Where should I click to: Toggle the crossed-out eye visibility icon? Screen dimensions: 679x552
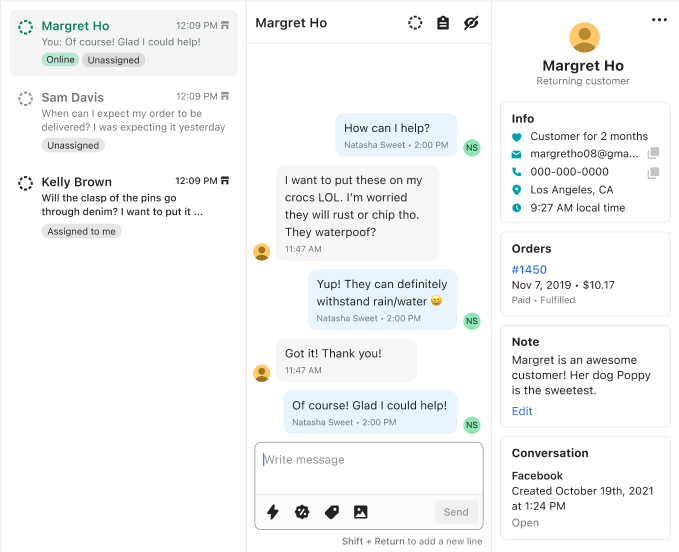[x=471, y=23]
